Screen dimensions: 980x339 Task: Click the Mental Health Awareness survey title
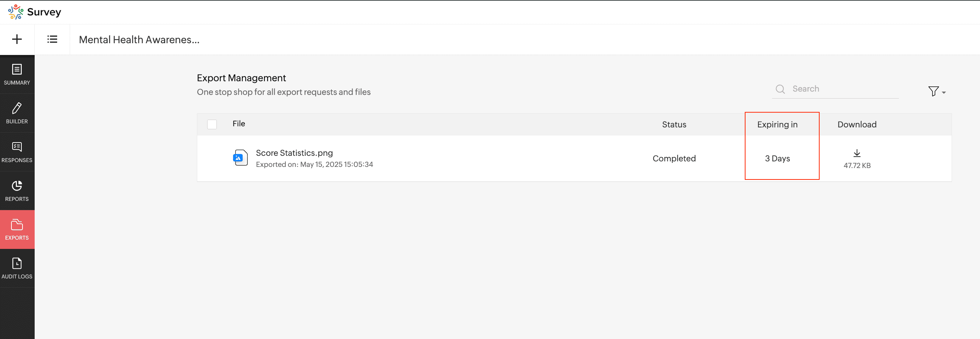[x=139, y=40]
